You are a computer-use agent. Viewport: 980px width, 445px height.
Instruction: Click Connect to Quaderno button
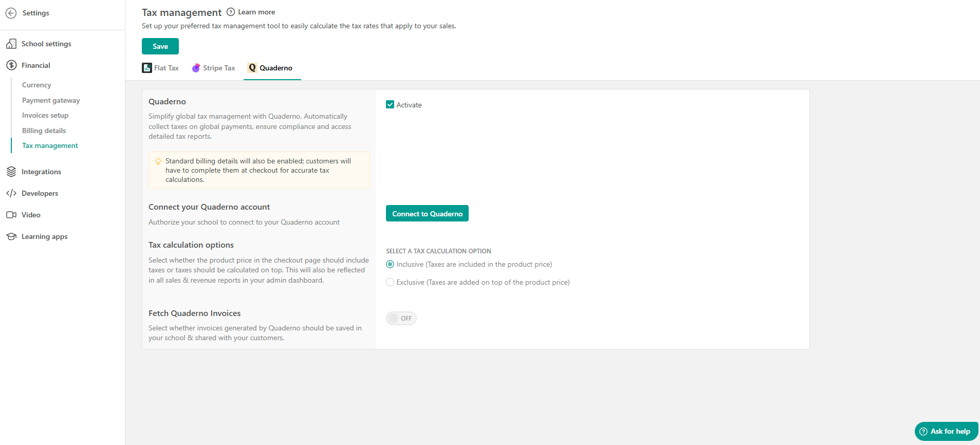click(427, 213)
